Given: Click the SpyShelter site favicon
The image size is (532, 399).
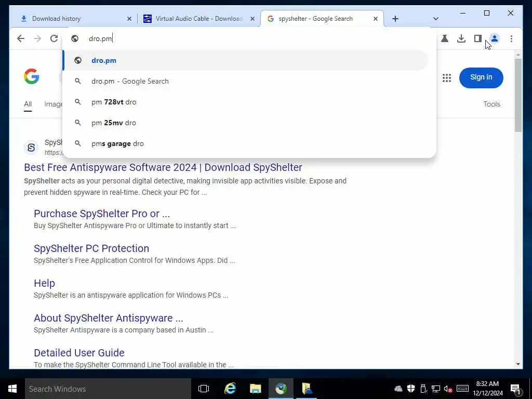Looking at the screenshot, I should pos(31,148).
